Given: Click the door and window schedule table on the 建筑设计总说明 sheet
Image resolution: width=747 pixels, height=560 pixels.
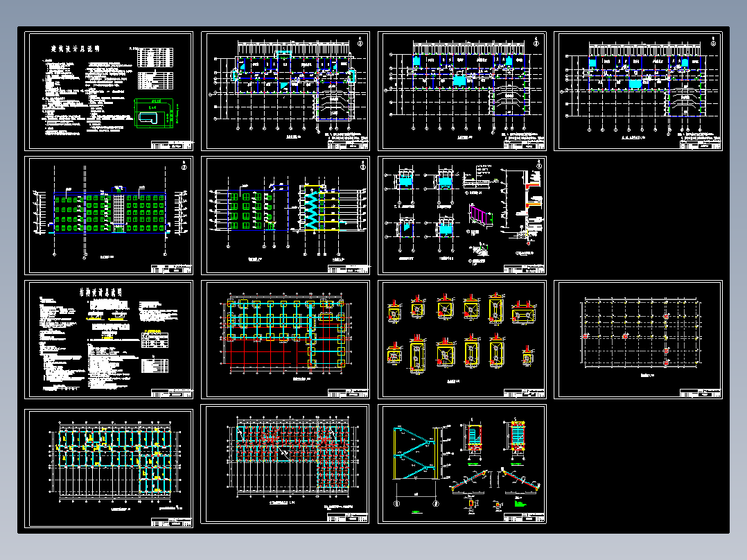Looking at the screenshot, I should 155,58.
